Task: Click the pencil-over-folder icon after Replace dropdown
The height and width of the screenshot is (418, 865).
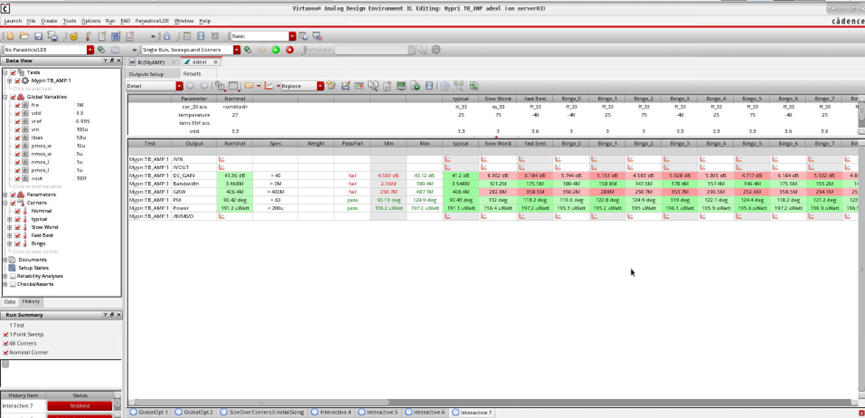Action: (331, 86)
